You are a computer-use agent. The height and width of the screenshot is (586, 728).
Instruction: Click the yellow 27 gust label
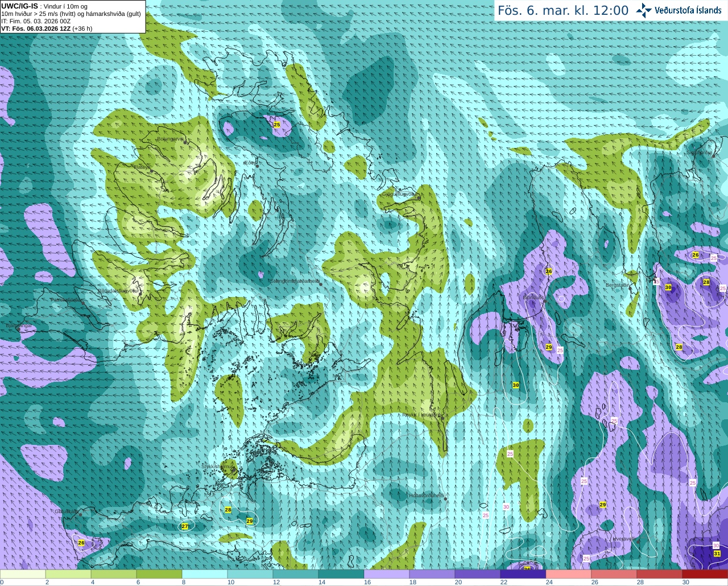click(185, 527)
